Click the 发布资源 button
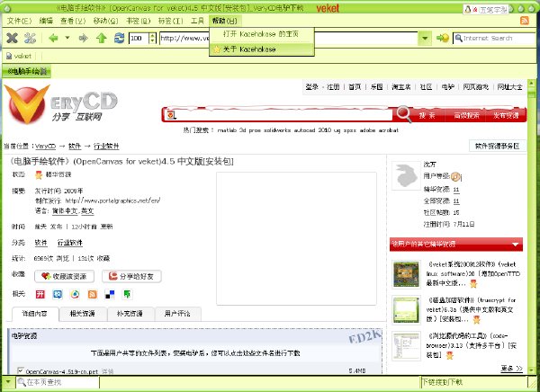The image size is (540, 392). pyautogui.click(x=506, y=116)
